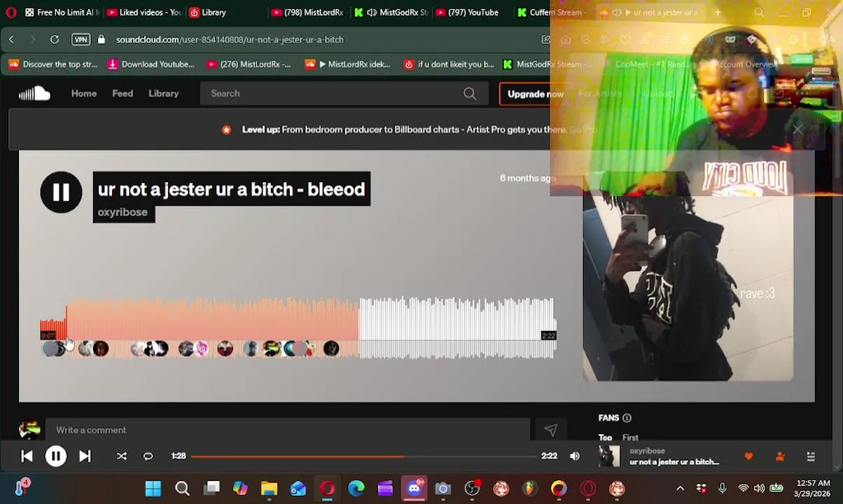Open Outlook from the taskbar
The image size is (843, 504).
298,488
